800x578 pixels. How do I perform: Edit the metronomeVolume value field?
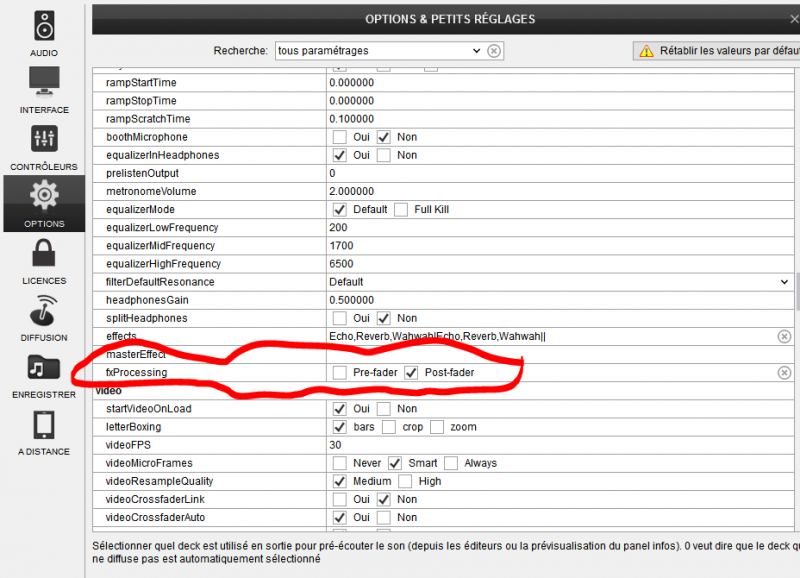point(560,191)
